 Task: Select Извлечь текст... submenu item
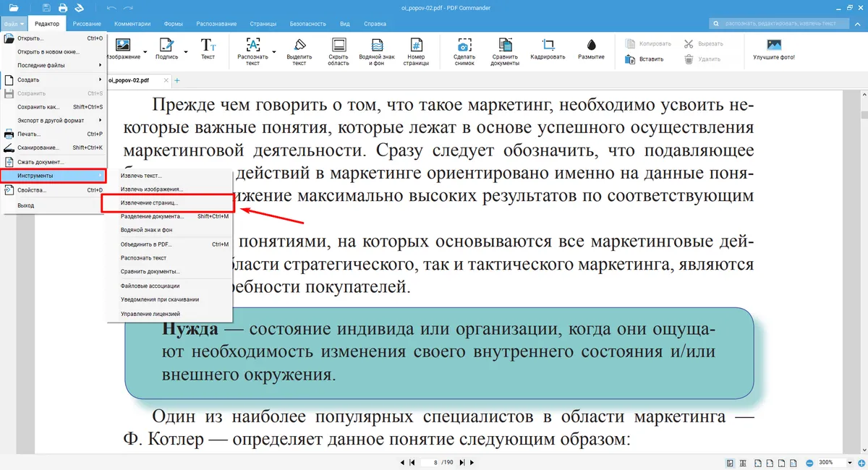click(170, 176)
